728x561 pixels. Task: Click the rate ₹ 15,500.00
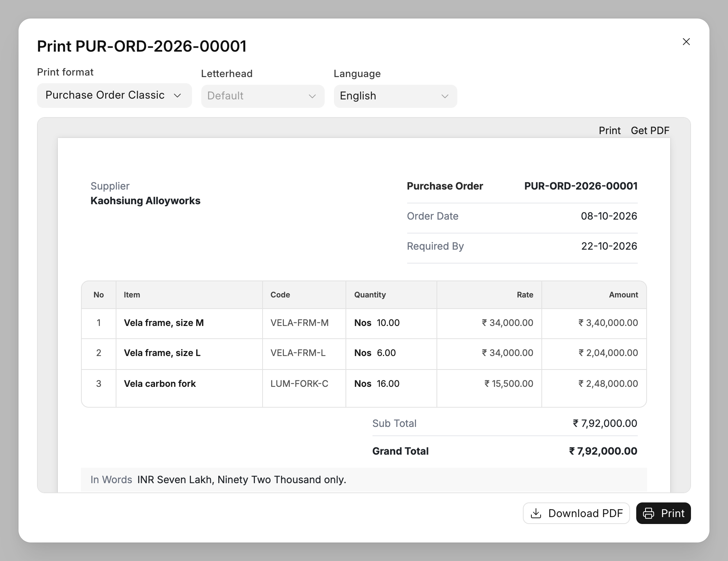click(509, 384)
